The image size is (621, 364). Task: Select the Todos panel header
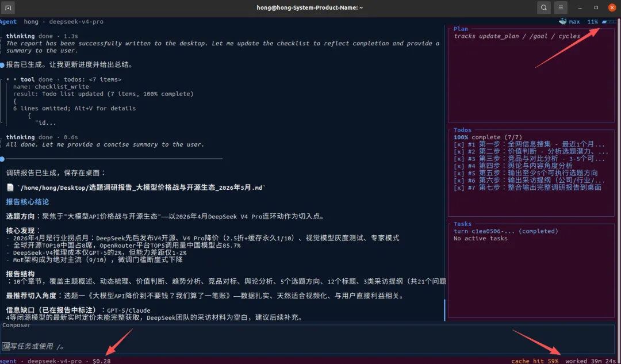coord(462,130)
